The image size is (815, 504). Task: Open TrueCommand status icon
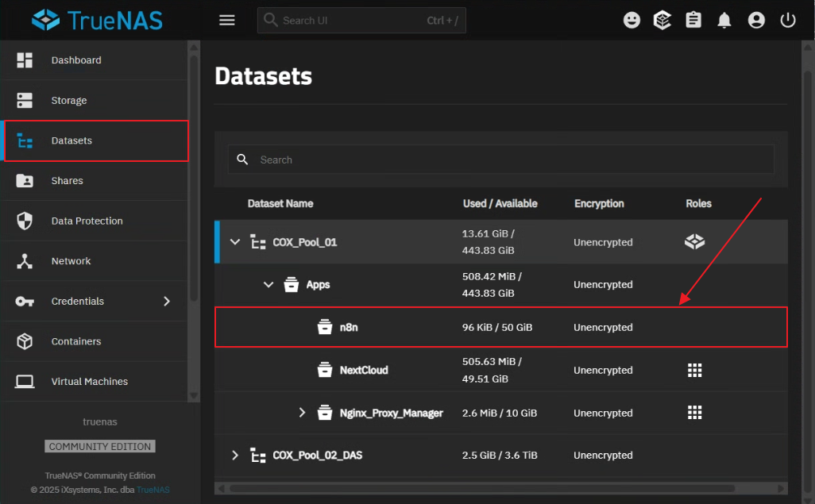[662, 21]
